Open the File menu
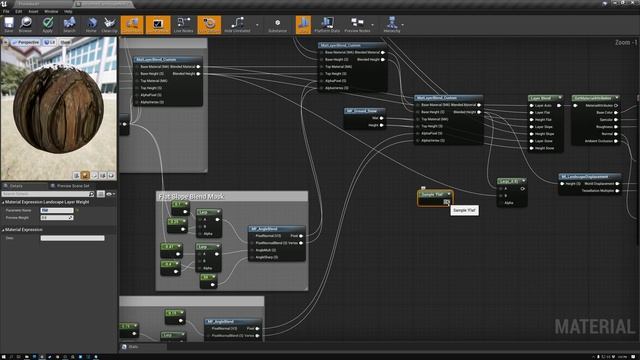This screenshot has height=360, width=640. tap(6, 11)
